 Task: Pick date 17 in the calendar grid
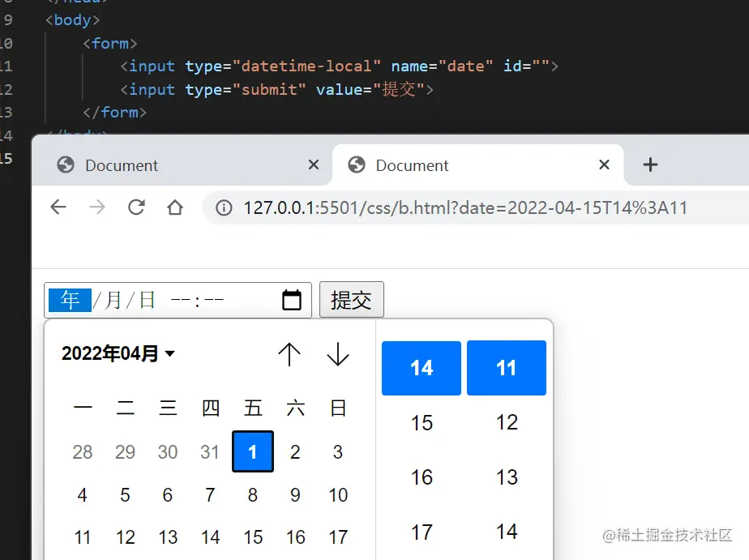338,537
